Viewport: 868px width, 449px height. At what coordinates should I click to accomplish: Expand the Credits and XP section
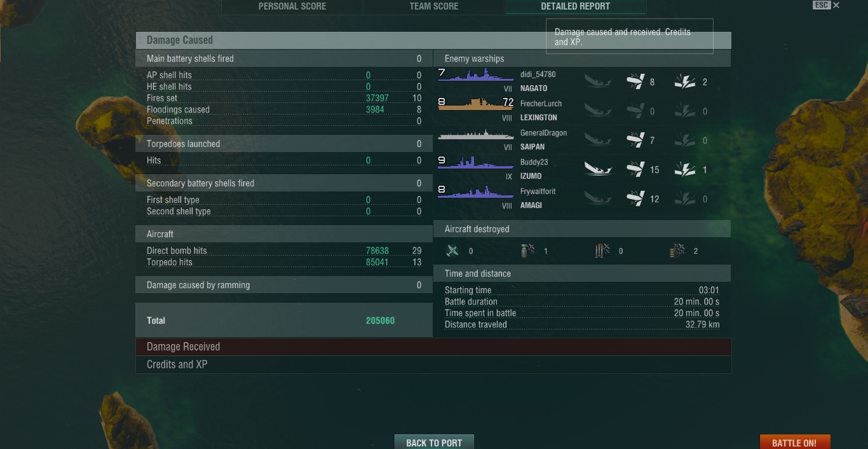(x=433, y=364)
